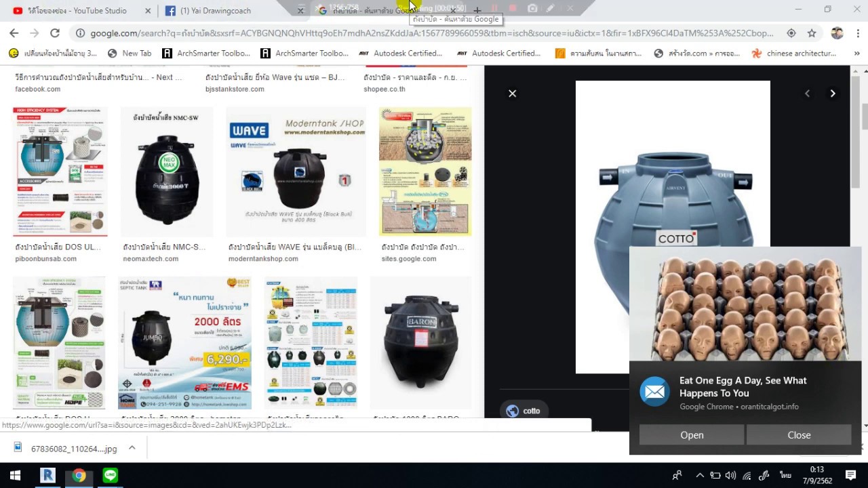Click the neomaxtech.com source link
This screenshot has width=868, height=488.
pyautogui.click(x=151, y=258)
